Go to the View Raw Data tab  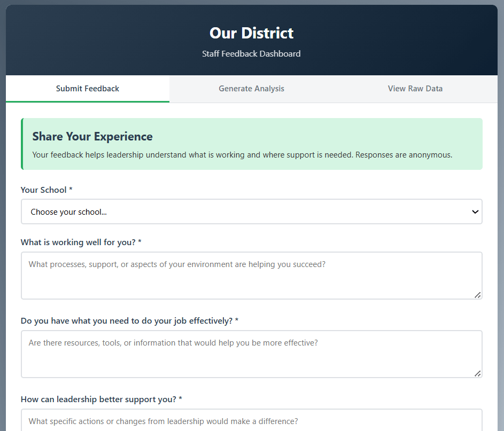coord(415,89)
